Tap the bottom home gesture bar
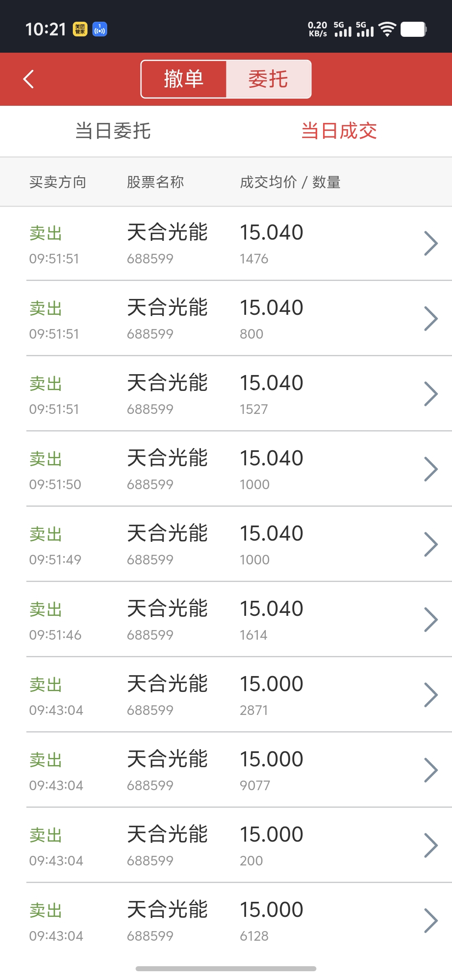 (226, 969)
